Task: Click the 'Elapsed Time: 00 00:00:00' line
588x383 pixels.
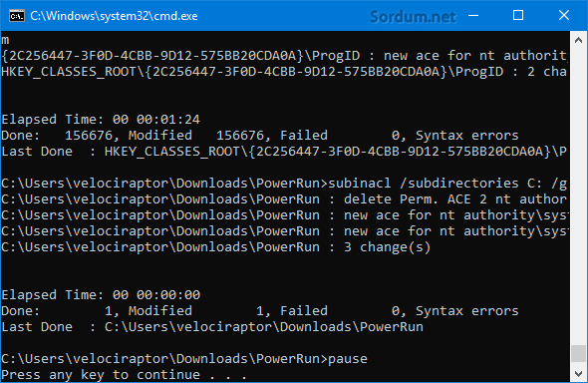Action: [x=101, y=295]
